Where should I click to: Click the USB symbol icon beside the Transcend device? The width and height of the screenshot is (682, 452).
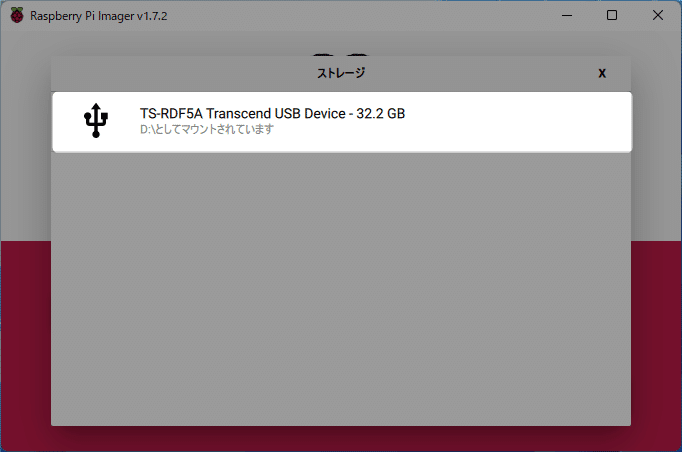(96, 121)
